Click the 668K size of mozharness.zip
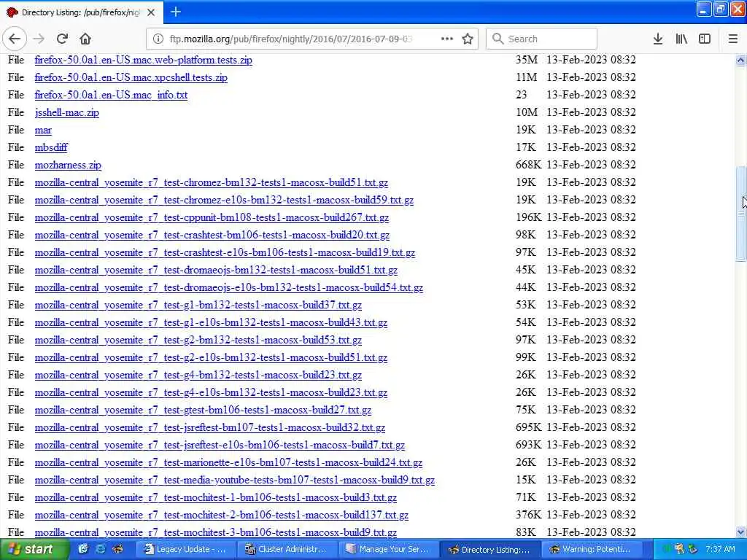The height and width of the screenshot is (560, 747). coord(528,165)
